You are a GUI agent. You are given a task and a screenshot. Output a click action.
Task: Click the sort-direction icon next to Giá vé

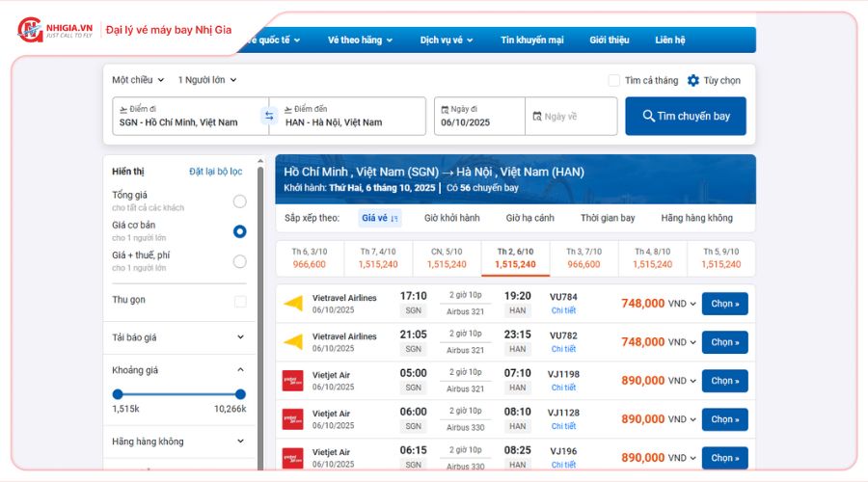[394, 219]
